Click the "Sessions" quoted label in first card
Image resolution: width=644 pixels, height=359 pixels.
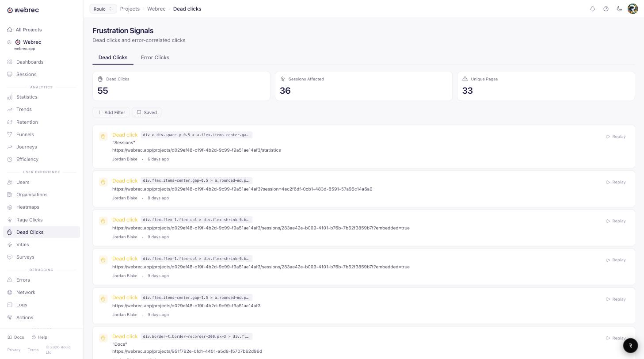click(124, 143)
